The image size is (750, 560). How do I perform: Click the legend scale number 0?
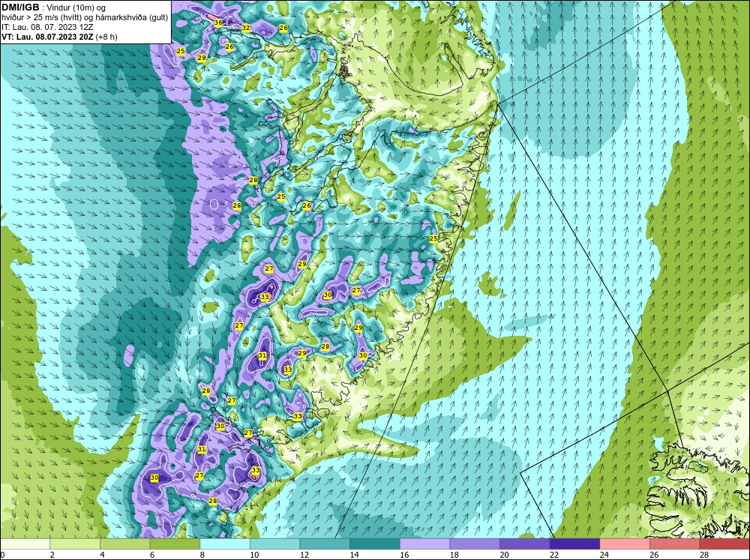[2, 555]
